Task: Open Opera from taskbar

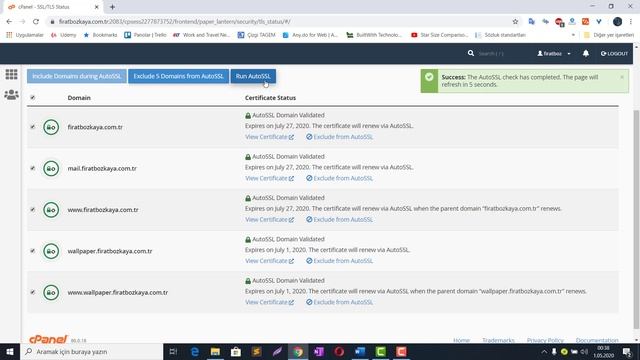Action: click(x=339, y=351)
